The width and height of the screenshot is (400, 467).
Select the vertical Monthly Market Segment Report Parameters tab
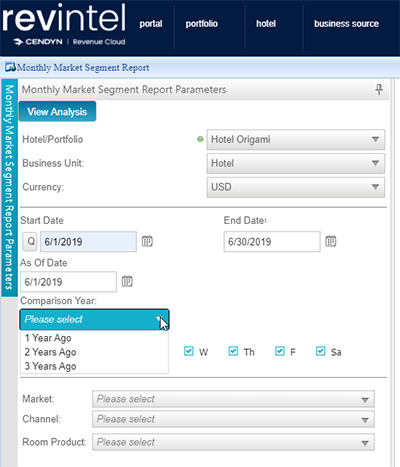(9, 188)
